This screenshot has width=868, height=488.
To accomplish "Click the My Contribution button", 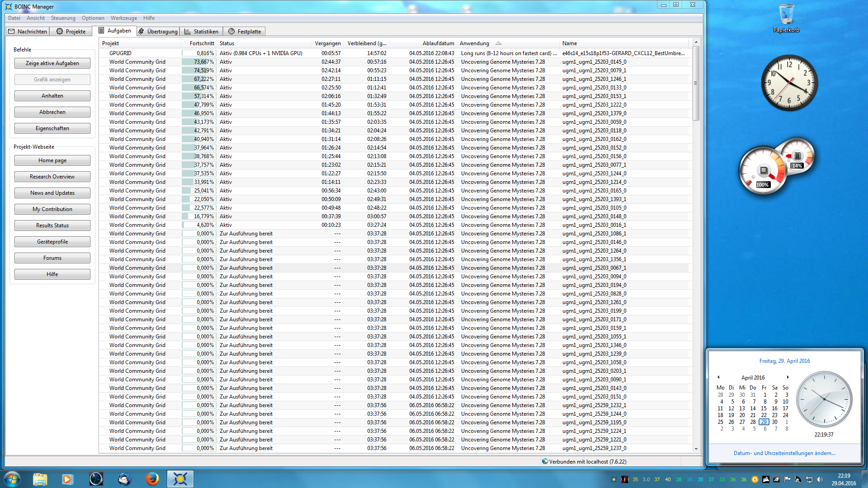I will [52, 209].
